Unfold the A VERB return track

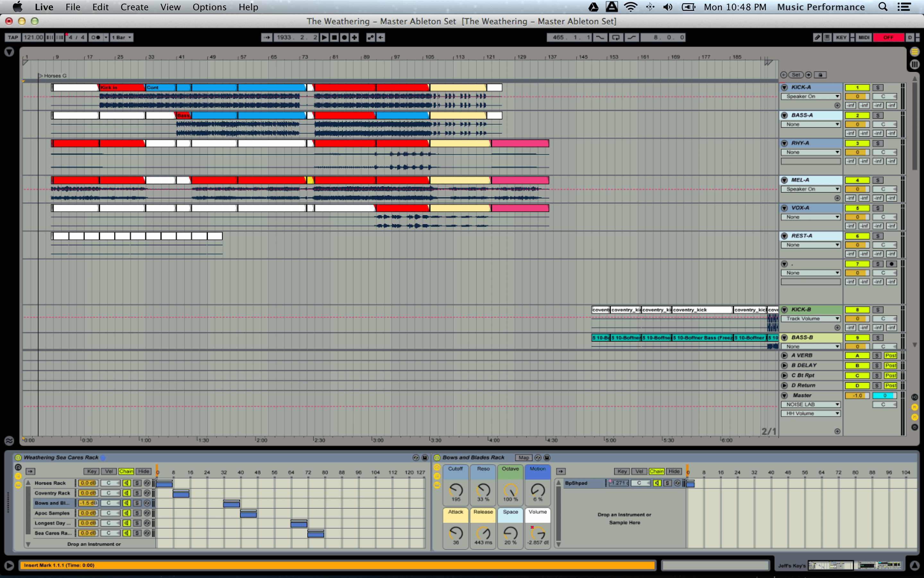(784, 355)
